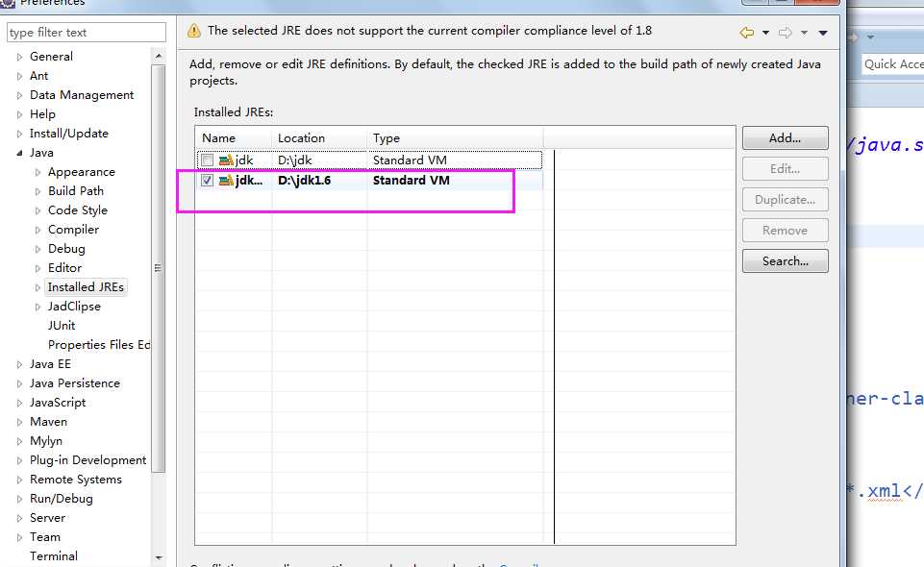Click the preferences tree scroll-down arrow
924x567 pixels.
pos(158,557)
